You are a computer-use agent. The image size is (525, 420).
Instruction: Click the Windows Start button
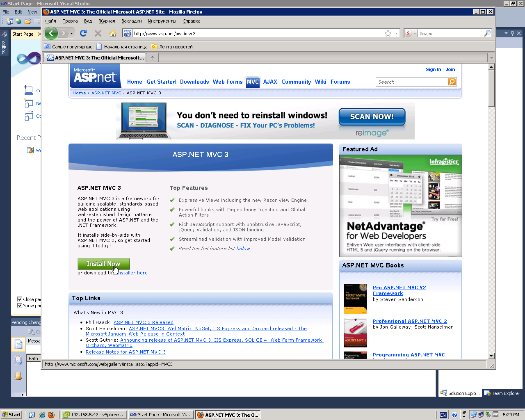(11, 415)
